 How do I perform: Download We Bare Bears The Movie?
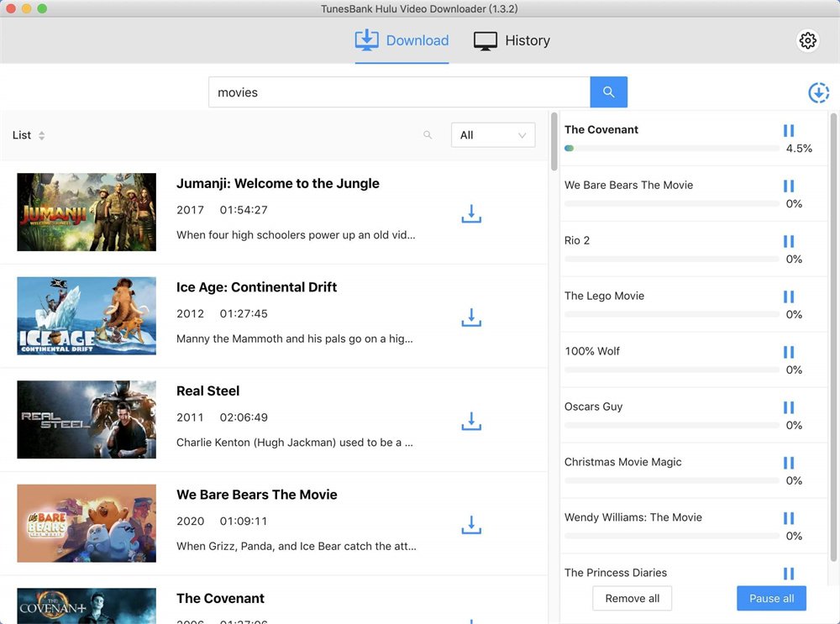coord(471,526)
